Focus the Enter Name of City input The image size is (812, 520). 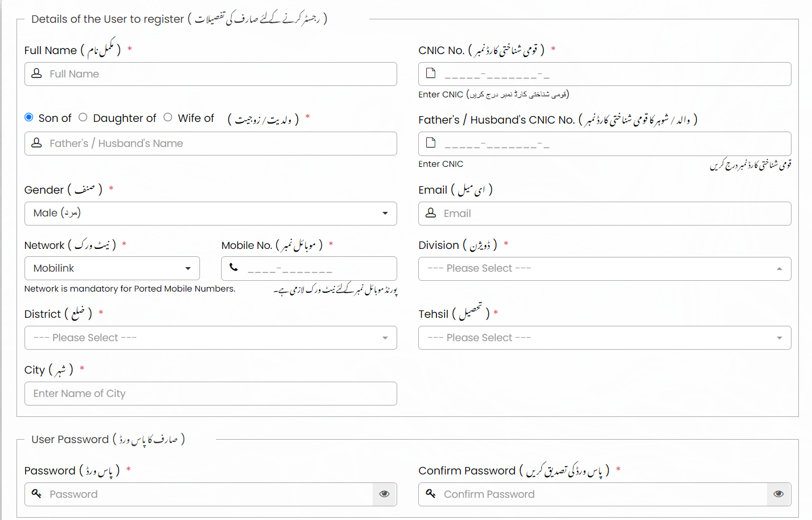pyautogui.click(x=211, y=394)
